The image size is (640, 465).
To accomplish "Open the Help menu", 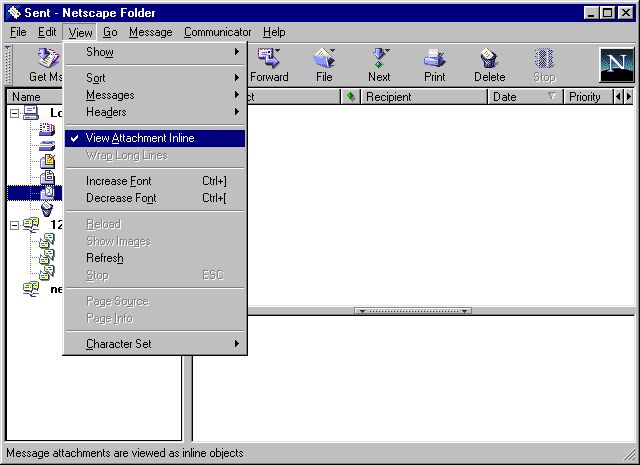I will point(274,32).
